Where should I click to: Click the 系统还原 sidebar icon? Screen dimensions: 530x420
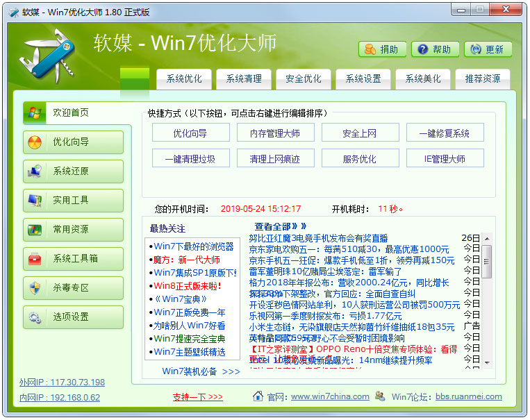pos(35,171)
